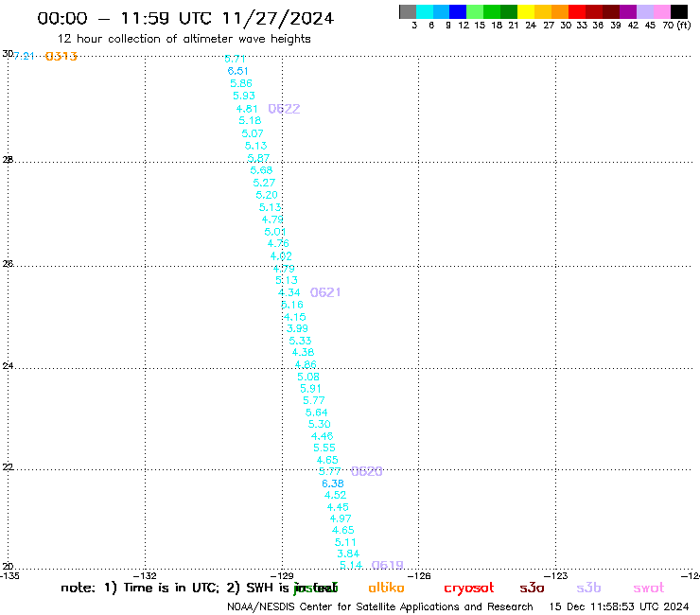Click the '15 Dec 11:58:53 UTC 2024' timestamp
Image resolution: width=700 pixels, height=615 pixels.
(x=619, y=607)
